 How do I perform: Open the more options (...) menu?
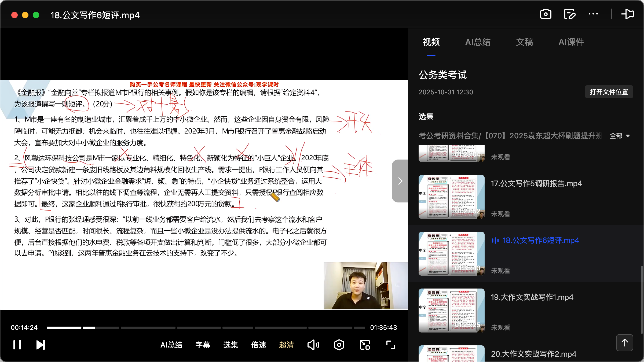coord(594,14)
